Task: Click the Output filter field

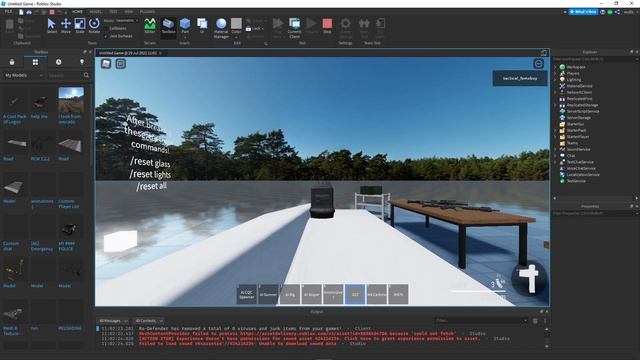Action: click(x=480, y=321)
